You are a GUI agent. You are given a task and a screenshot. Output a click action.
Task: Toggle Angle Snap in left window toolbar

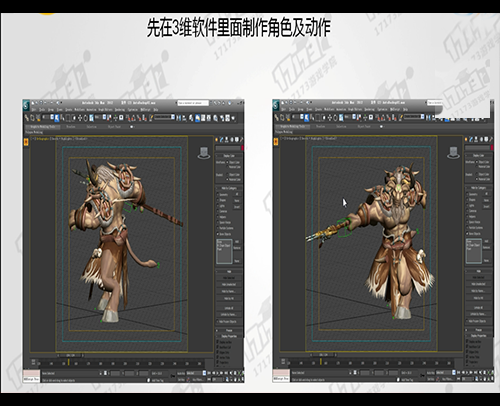[134, 118]
